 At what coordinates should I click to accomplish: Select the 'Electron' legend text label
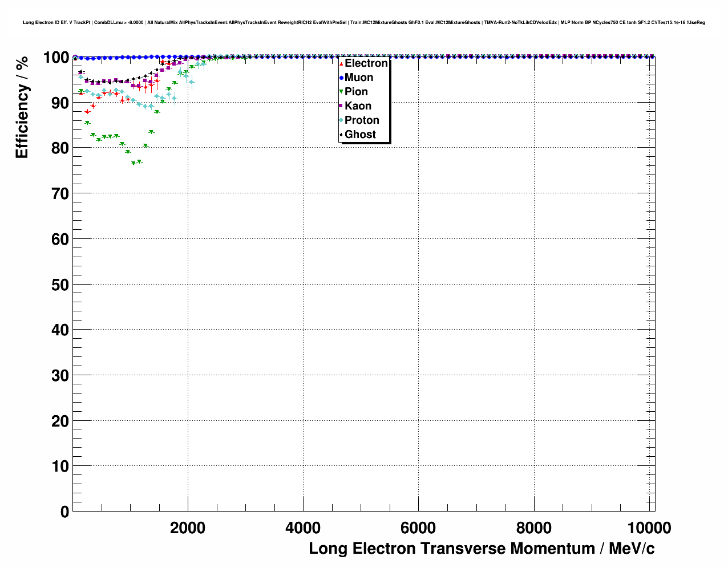tap(366, 63)
